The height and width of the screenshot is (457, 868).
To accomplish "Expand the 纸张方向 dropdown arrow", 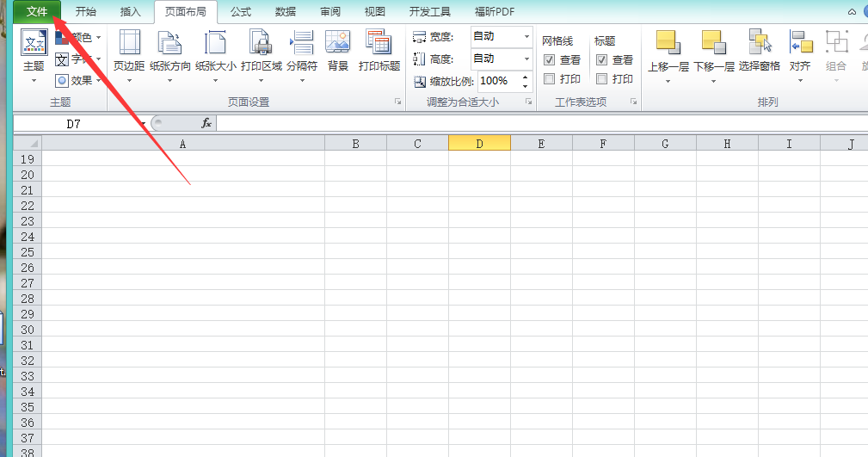I will pyautogui.click(x=170, y=81).
